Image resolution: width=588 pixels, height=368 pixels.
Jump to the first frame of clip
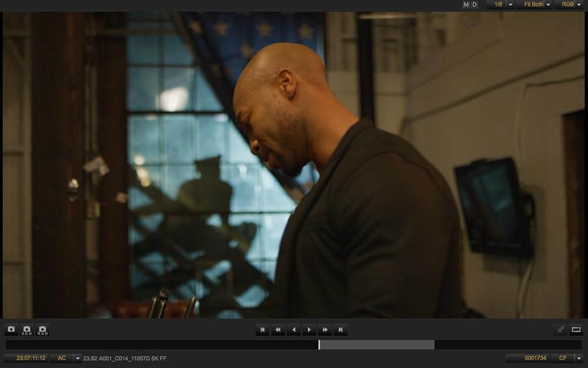[x=262, y=330]
